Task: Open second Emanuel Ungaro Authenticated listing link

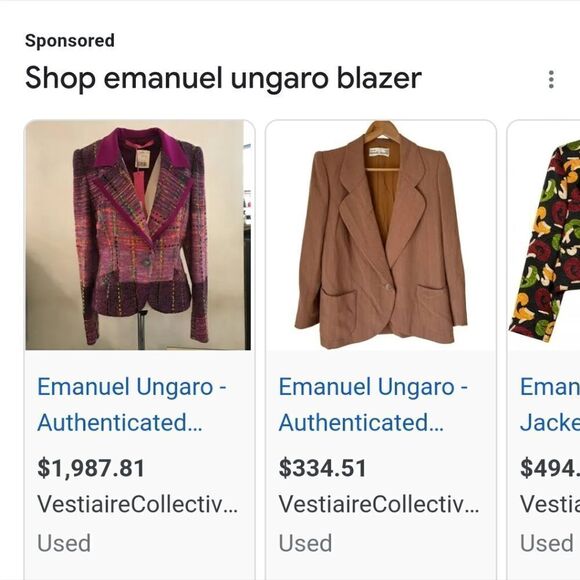Action: [x=373, y=404]
